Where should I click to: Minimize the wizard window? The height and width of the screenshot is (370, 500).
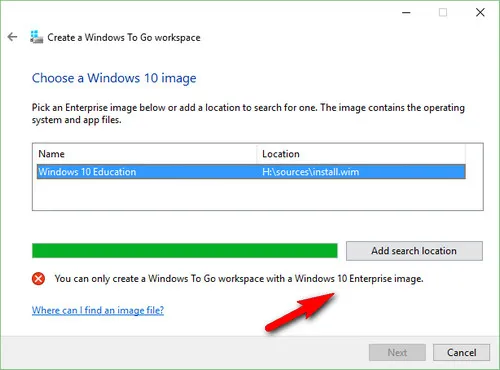pyautogui.click(x=406, y=13)
